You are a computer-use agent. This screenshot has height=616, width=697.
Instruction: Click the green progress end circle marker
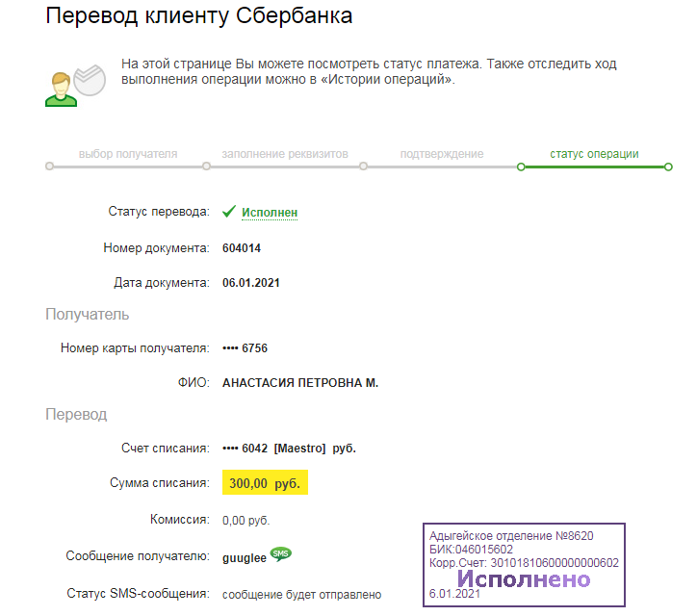[x=668, y=167]
